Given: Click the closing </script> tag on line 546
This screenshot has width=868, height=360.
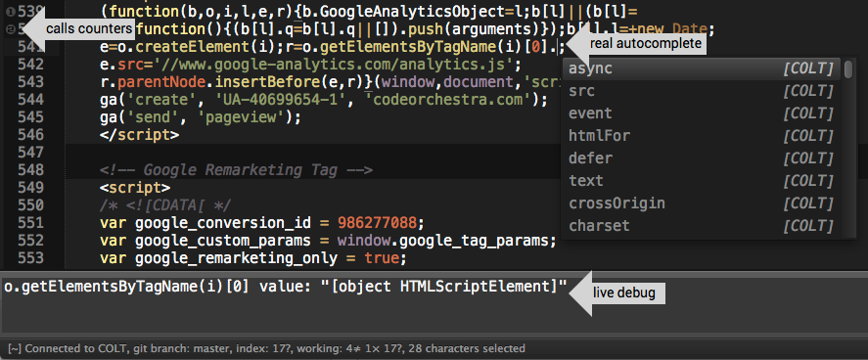Looking at the screenshot, I should [140, 134].
